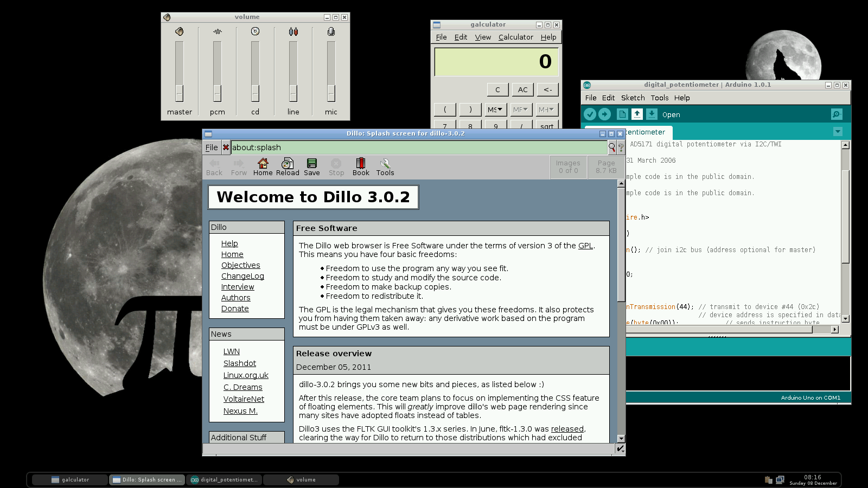The image size is (868, 488).
Task: Open the Help menu in Arduino
Action: coord(682,98)
